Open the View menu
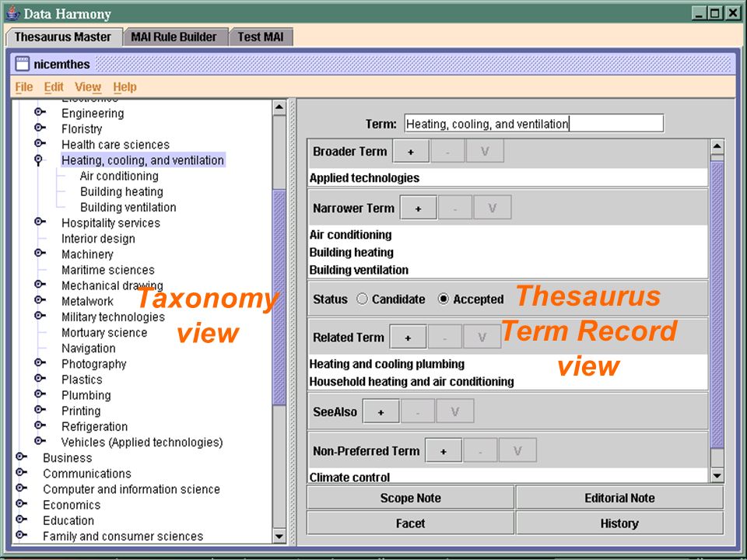The height and width of the screenshot is (560, 747). pos(88,87)
